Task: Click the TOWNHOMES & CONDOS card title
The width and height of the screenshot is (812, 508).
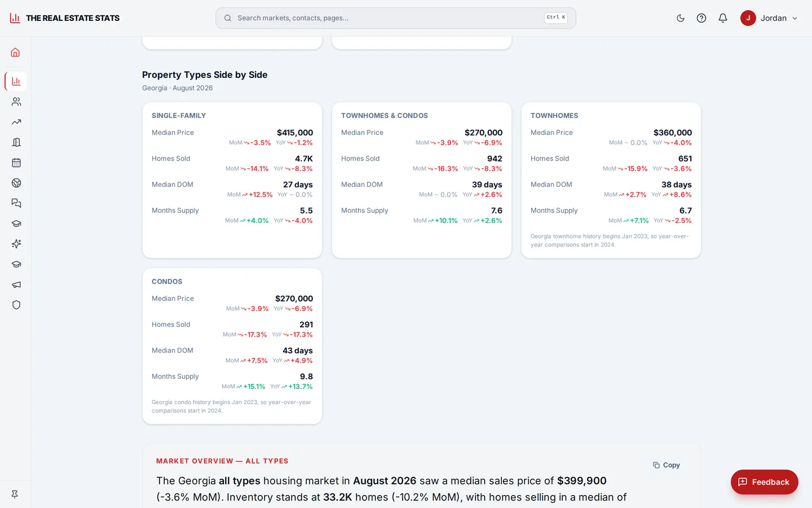Action: click(x=385, y=116)
